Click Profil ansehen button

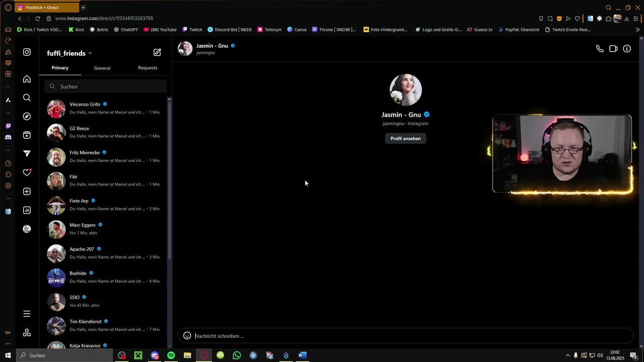point(406,138)
